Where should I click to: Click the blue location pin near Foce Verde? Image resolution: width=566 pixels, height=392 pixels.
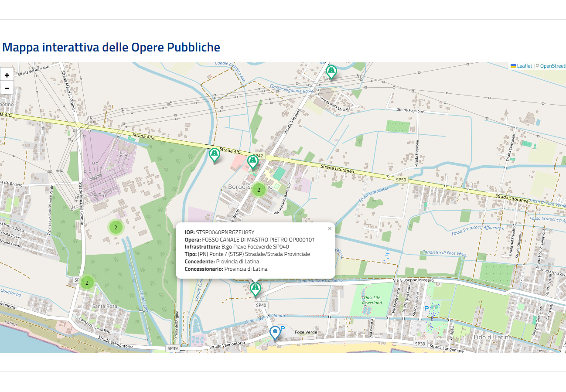click(275, 332)
